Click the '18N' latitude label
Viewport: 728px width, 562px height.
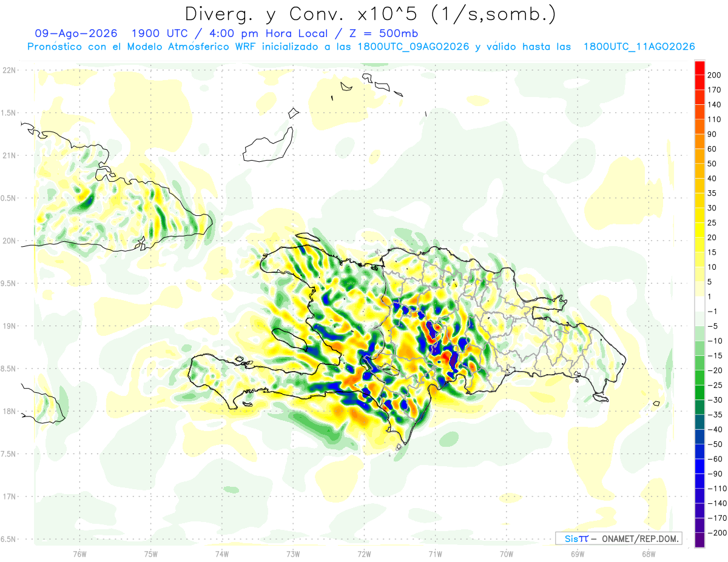point(8,411)
